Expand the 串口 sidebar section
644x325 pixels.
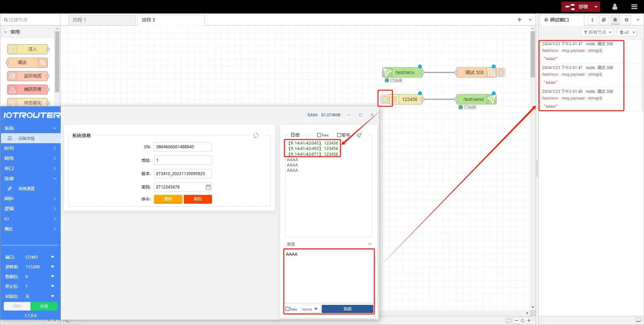tap(30, 168)
